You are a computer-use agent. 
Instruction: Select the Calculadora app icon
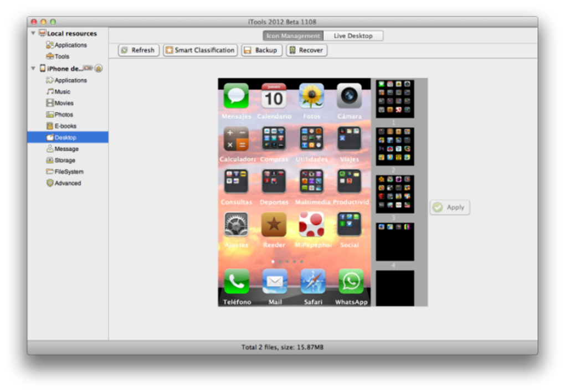[236, 139]
